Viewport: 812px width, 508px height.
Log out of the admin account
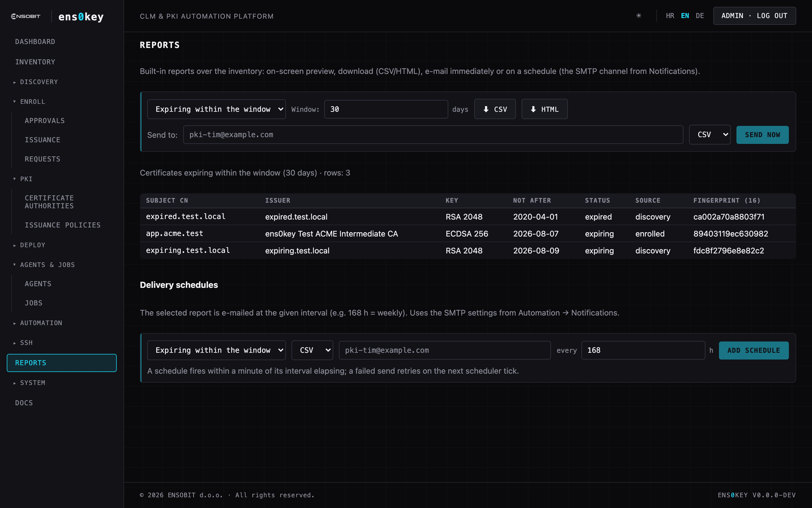pyautogui.click(x=754, y=16)
